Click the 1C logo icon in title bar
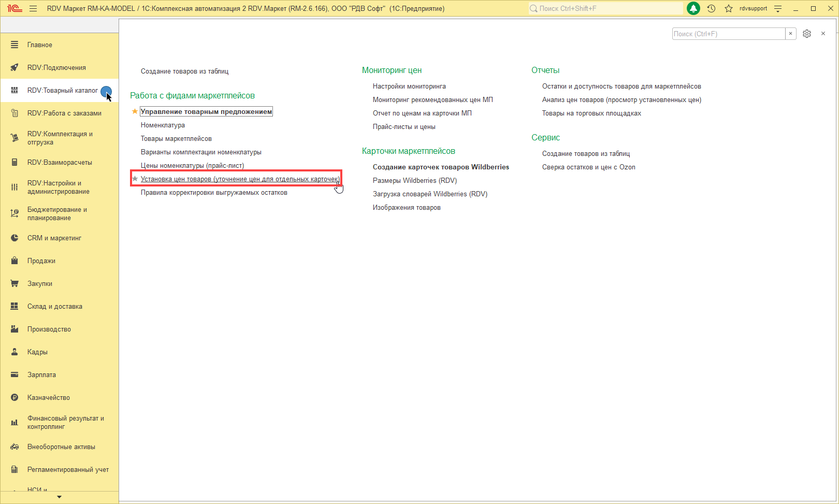Screen dimensions: 839x504 pyautogui.click(x=15, y=8)
